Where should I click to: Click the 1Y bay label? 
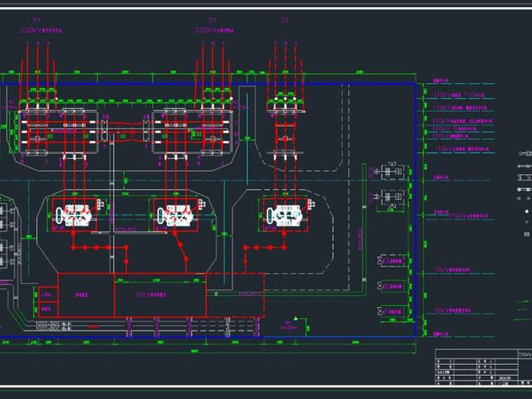[37, 20]
